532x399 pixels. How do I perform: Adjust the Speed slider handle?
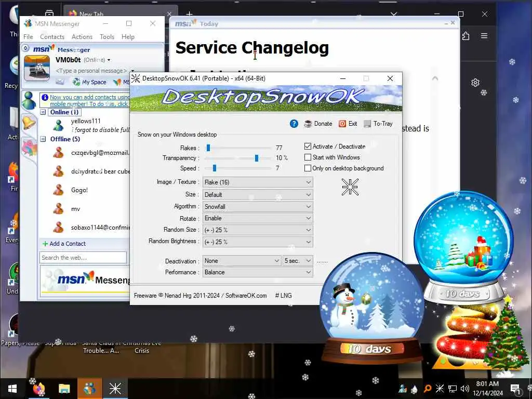(215, 168)
